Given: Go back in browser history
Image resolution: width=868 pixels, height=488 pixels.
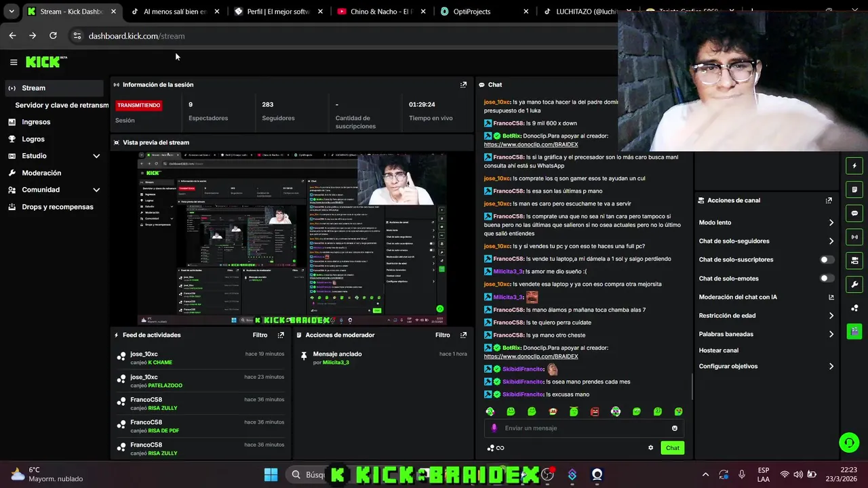Looking at the screenshot, I should click(12, 36).
